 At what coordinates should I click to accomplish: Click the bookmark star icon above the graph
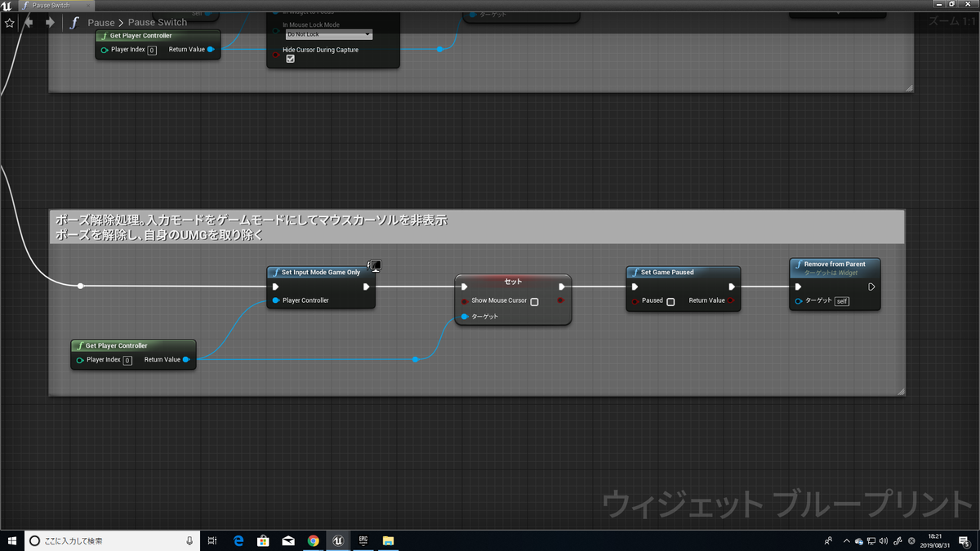9,23
